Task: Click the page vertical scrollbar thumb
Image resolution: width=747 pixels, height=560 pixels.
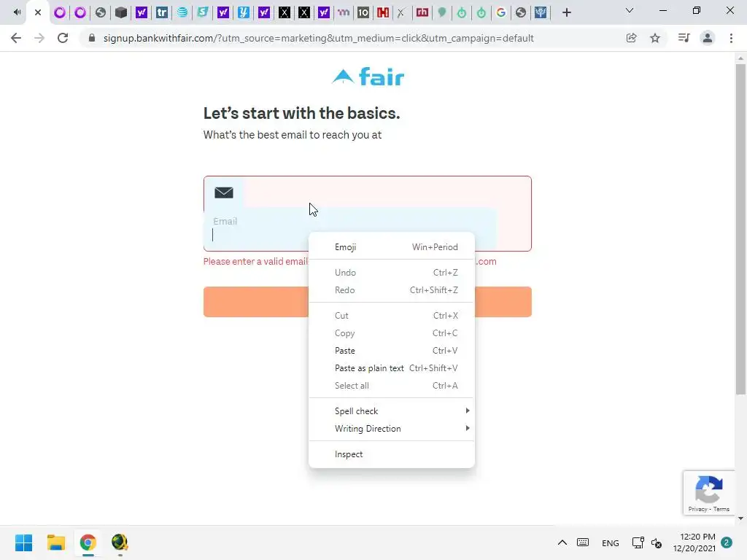Action: 740,228
